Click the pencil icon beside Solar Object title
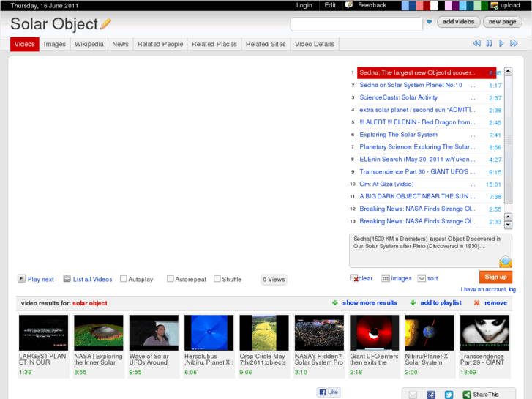The width and height of the screenshot is (532, 399). coord(105,24)
